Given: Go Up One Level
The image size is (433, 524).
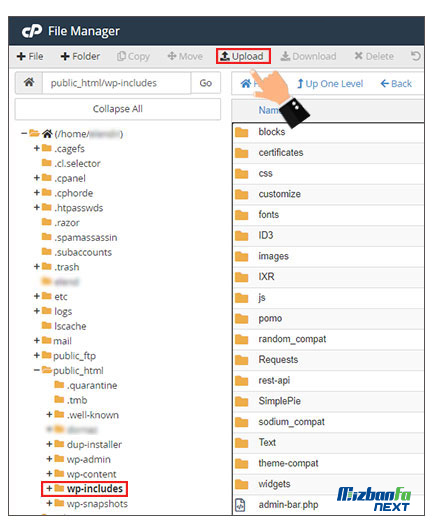Looking at the screenshot, I should 330,84.
